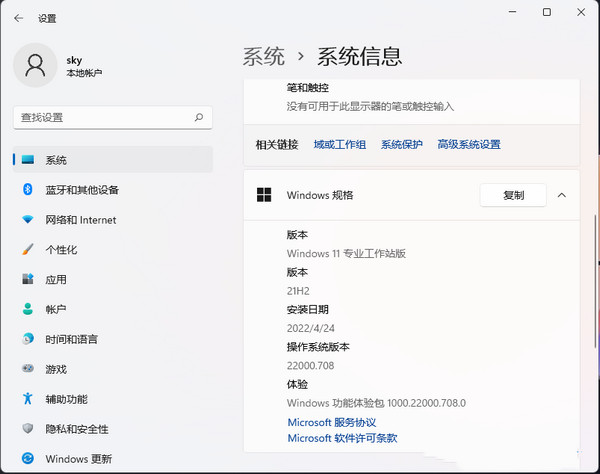Click the 操作系统版本 label

[318, 347]
